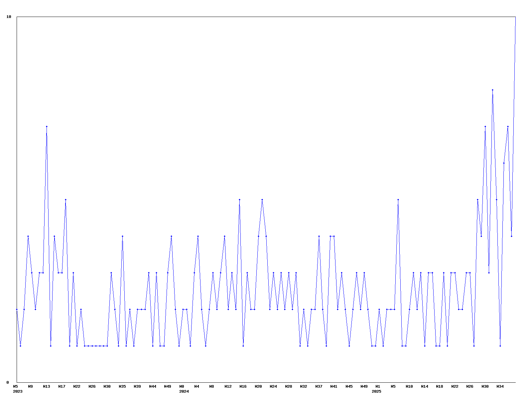Click the W44 week label
Image resolution: width=532 pixels, height=399 pixels.
pos(153,386)
